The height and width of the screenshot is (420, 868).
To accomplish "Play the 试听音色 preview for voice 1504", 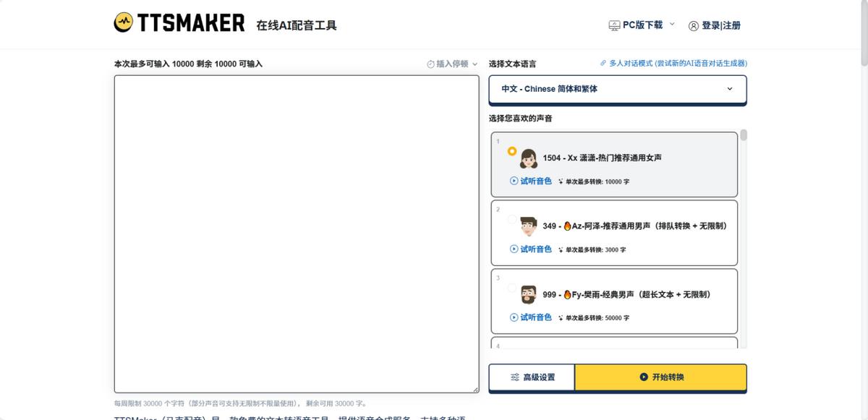I will point(531,181).
